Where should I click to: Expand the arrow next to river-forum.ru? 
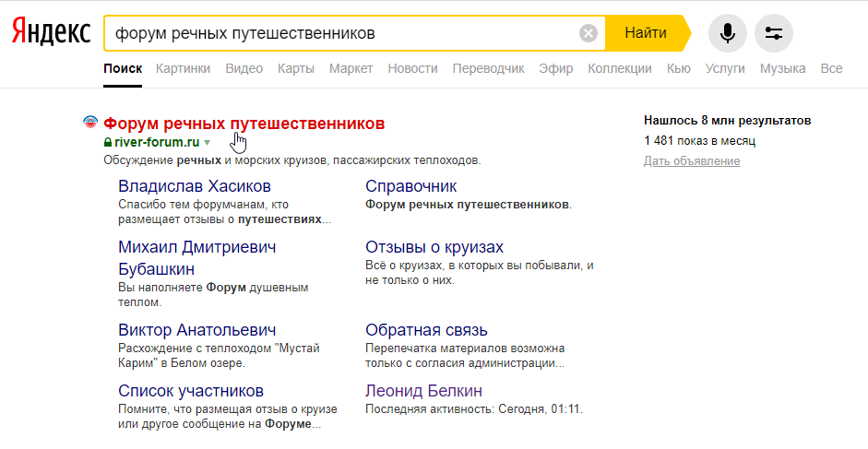(207, 143)
